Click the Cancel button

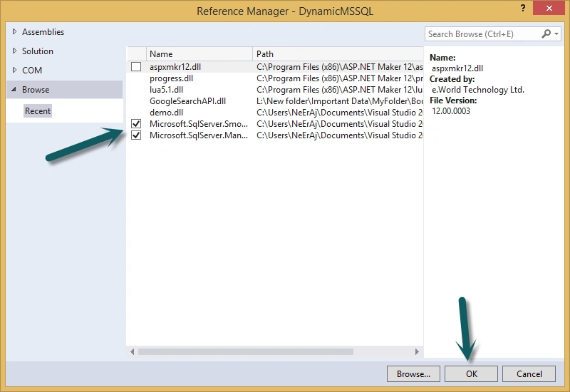(x=529, y=373)
